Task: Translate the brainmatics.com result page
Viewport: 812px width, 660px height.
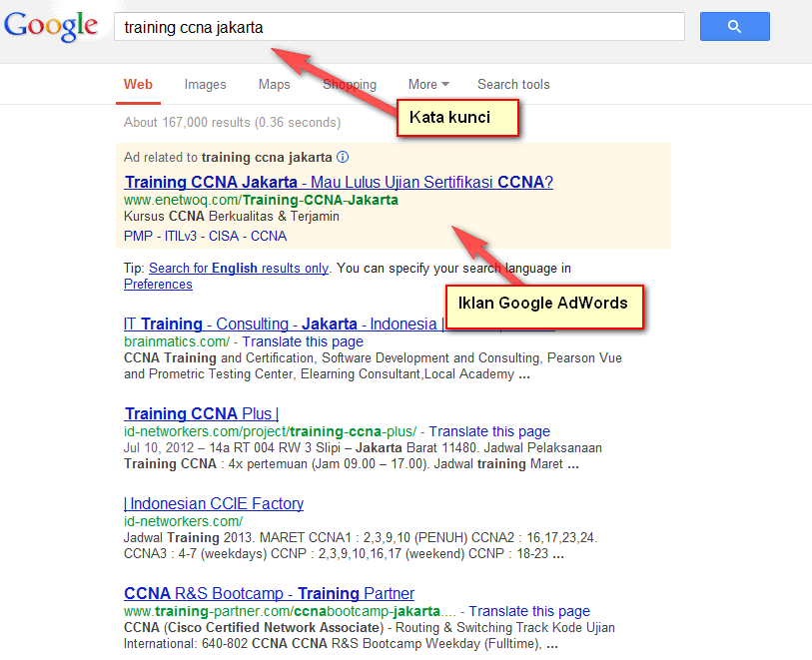Action: [x=303, y=341]
